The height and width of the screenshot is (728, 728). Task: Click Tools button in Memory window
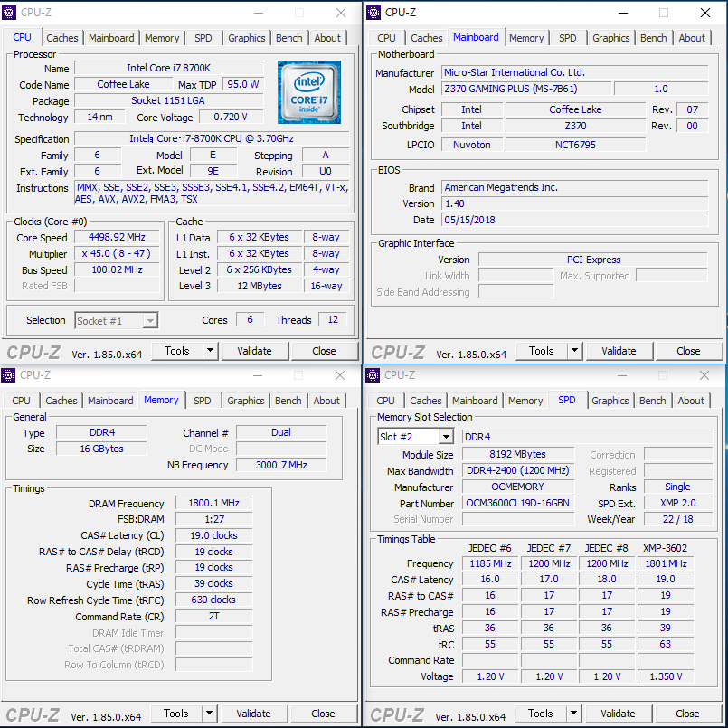tap(176, 714)
